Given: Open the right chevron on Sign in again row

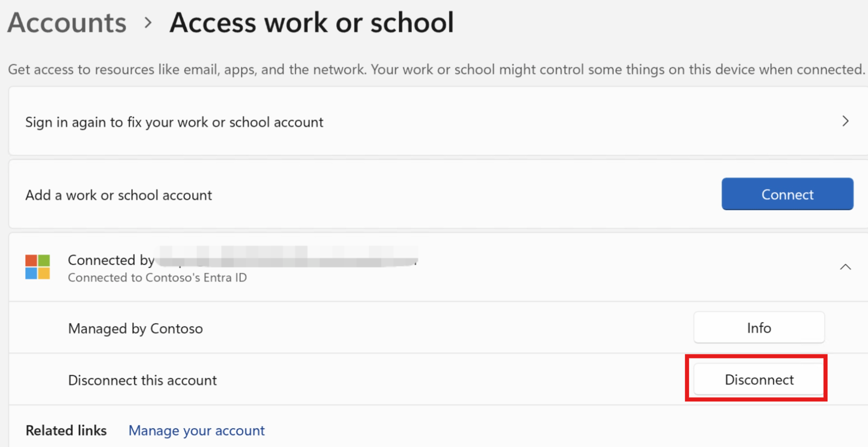Looking at the screenshot, I should (x=845, y=121).
